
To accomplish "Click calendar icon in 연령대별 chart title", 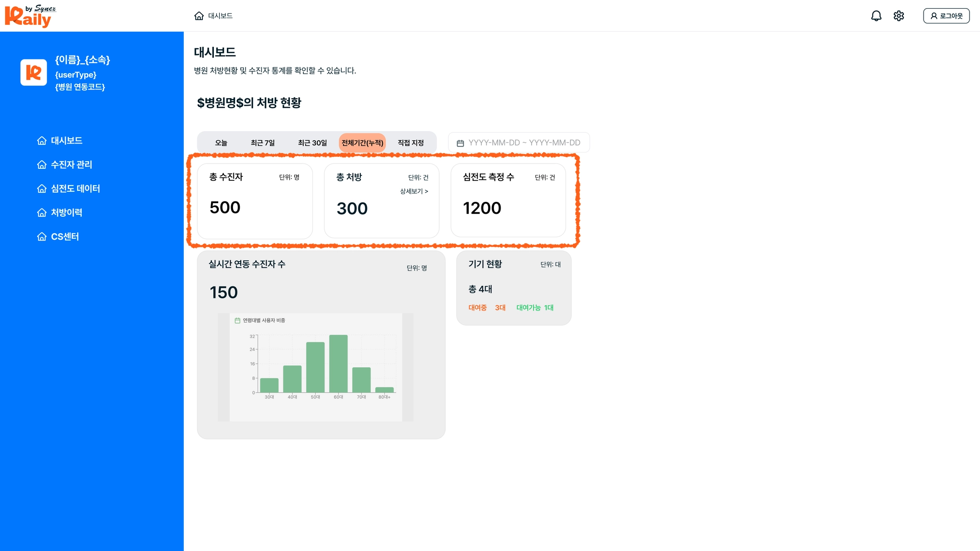I will [237, 320].
